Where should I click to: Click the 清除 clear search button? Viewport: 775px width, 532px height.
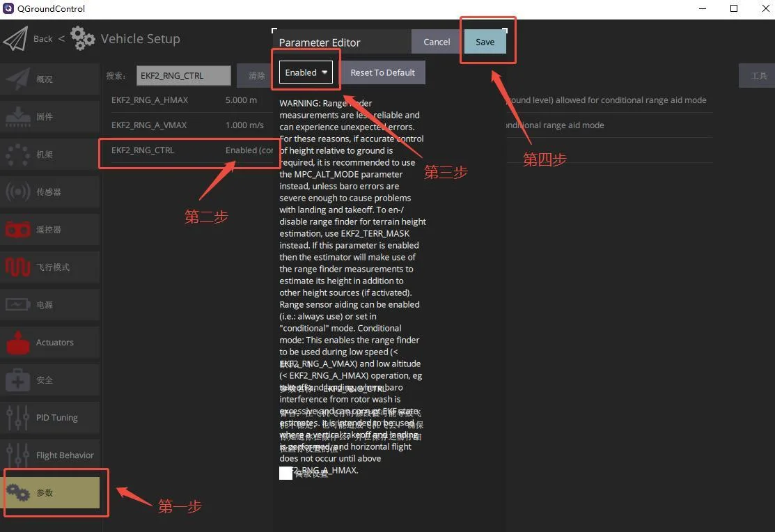tap(256, 76)
